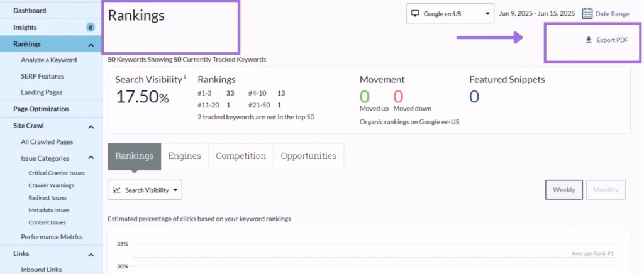Switch the chart to Monthly view
644x274 pixels.
click(606, 190)
